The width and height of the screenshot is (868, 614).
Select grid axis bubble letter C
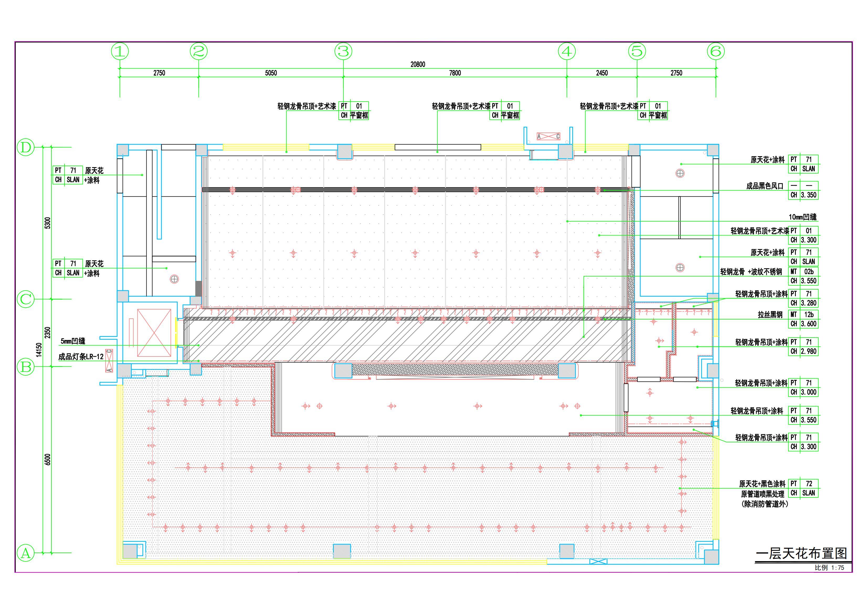coord(26,300)
